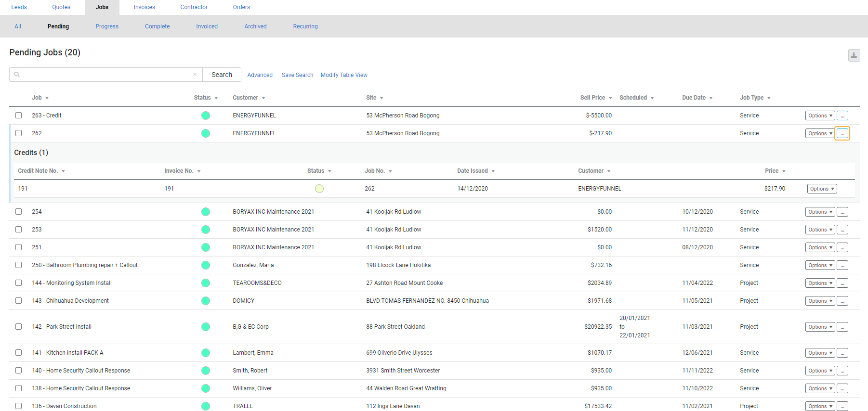This screenshot has height=411, width=868.
Task: Click the magnifier icon in search box
Action: pos(17,75)
